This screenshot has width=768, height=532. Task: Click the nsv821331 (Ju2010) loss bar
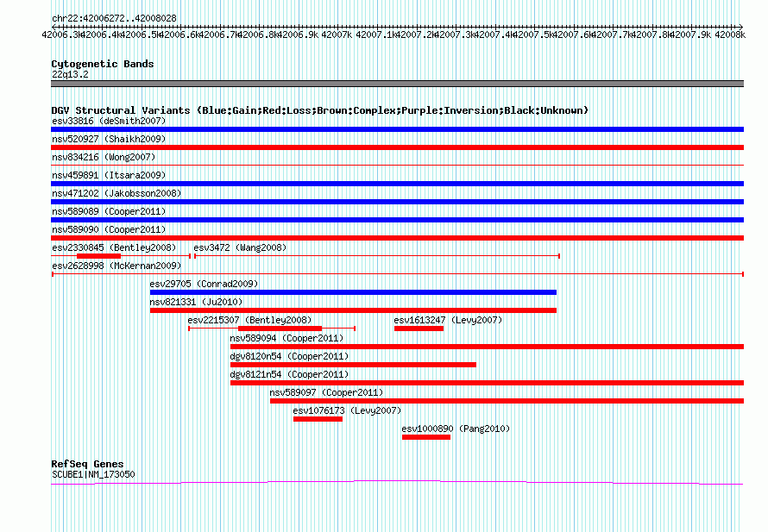[x=353, y=310]
